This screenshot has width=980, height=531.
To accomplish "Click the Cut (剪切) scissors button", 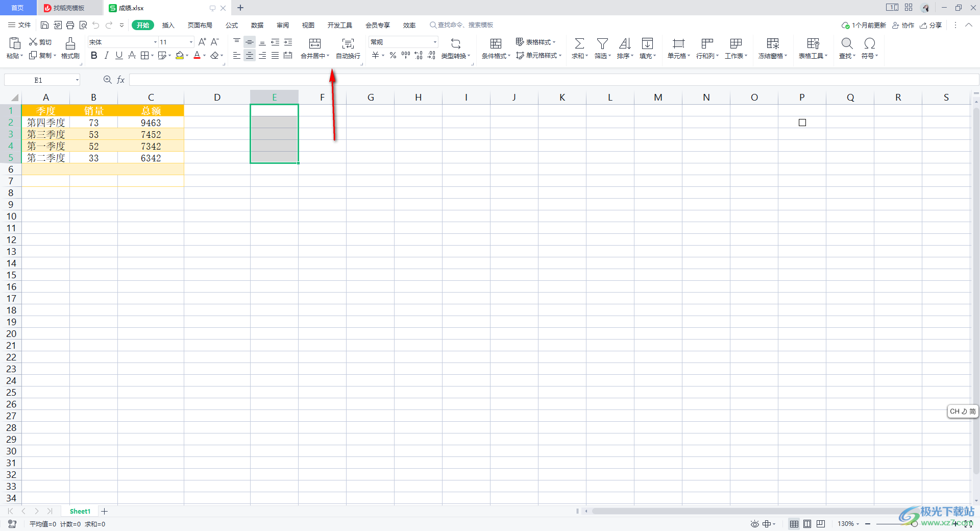I will (40, 42).
